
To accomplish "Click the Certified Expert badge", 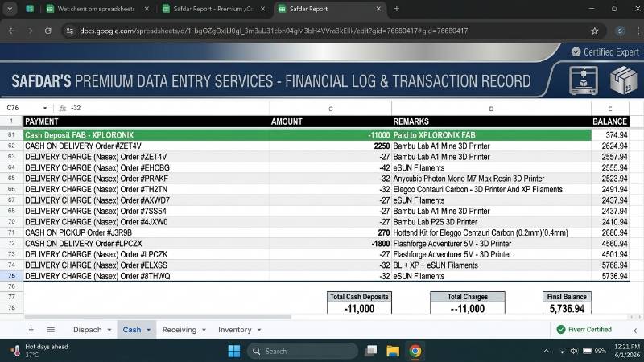I will tap(605, 52).
